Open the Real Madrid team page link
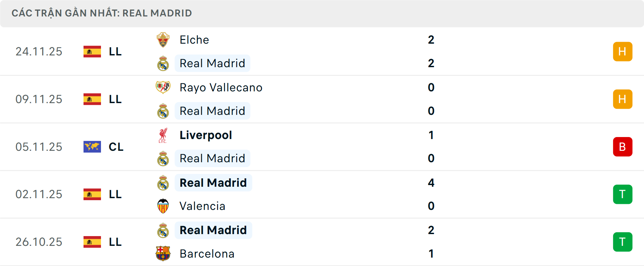The width and height of the screenshot is (644, 266). click(212, 63)
